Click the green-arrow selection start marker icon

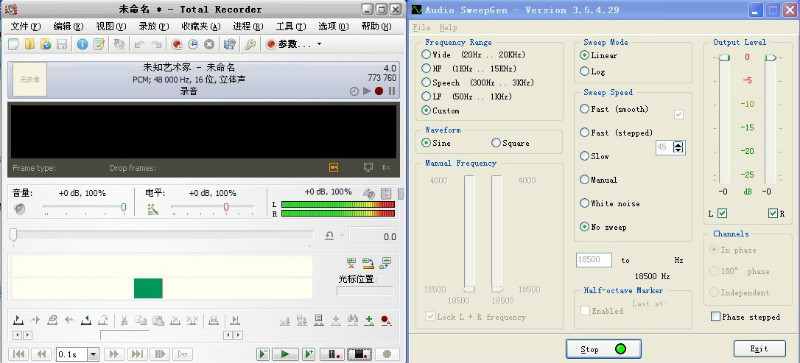(x=18, y=321)
